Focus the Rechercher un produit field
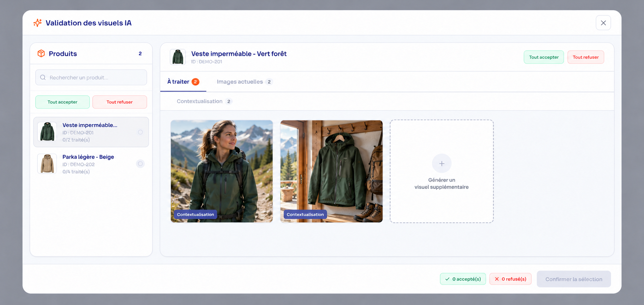Screen dimensions: 644x305 (x=91, y=77)
